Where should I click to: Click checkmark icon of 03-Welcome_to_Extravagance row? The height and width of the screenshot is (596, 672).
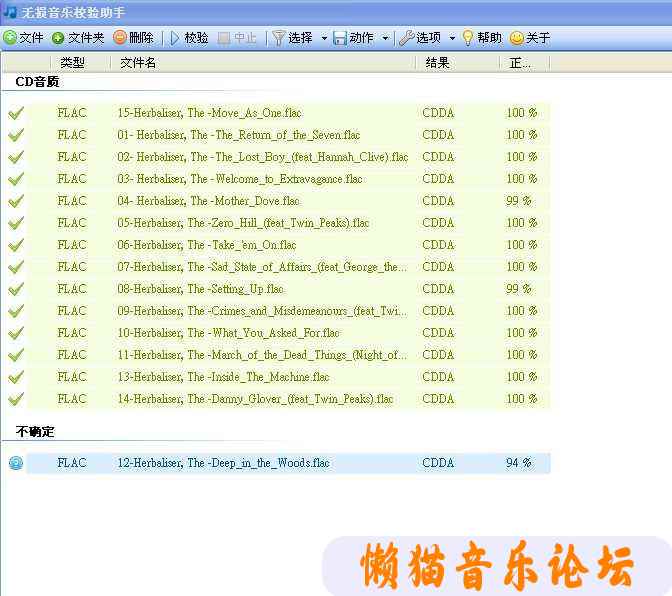[x=16, y=179]
